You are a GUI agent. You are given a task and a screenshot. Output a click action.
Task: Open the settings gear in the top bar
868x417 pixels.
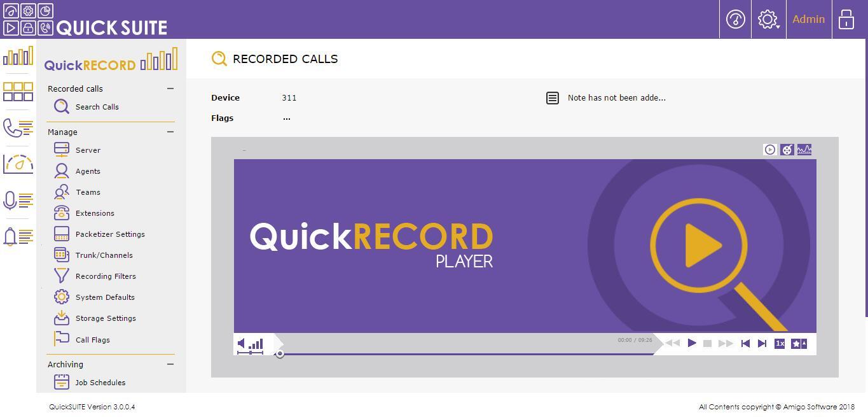(x=768, y=19)
